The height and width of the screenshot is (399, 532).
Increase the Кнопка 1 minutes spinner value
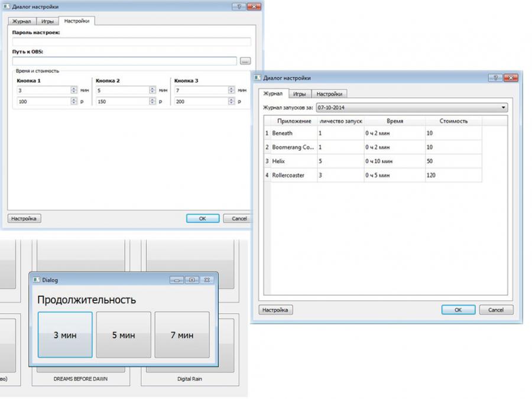(74, 89)
